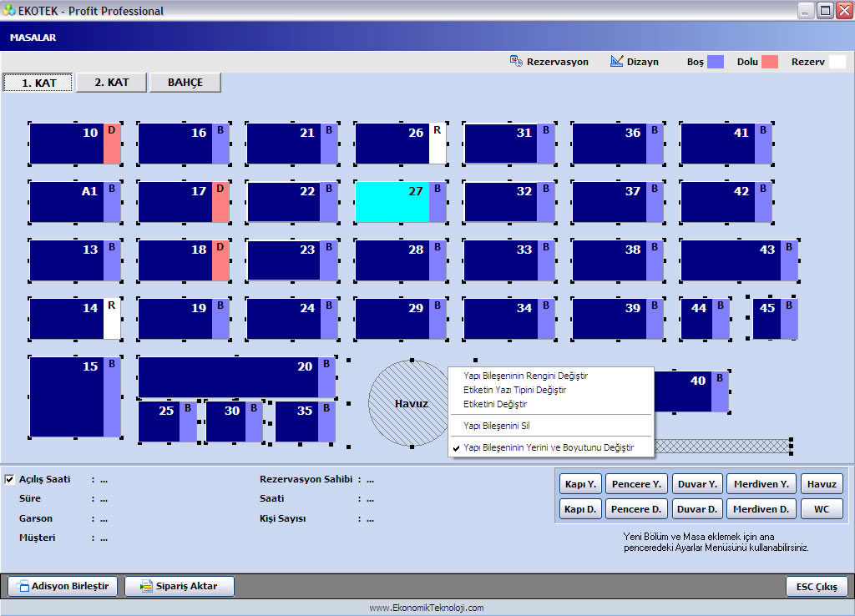
Task: Open the Dizayn design mode tool
Action: [635, 62]
